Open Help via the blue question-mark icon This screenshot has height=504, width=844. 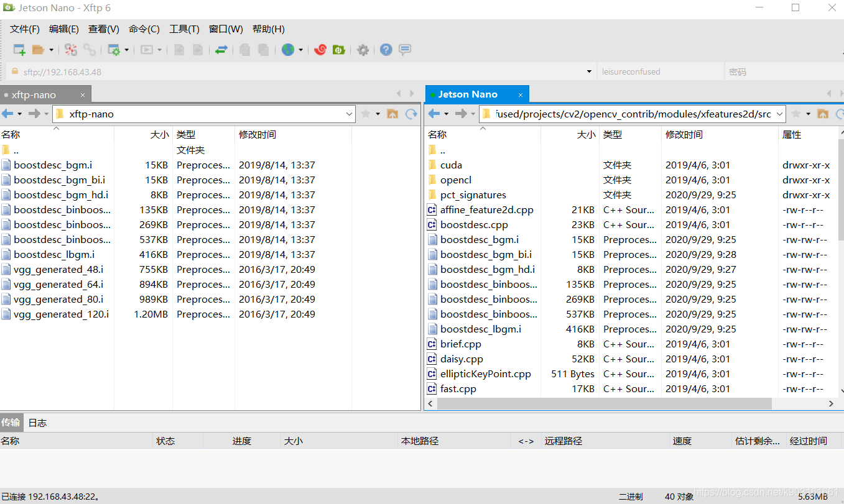click(x=386, y=50)
